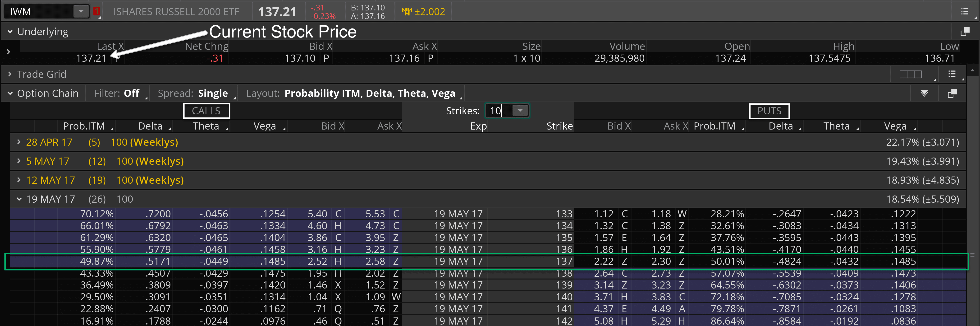Click the Strikes count input field

tap(499, 111)
